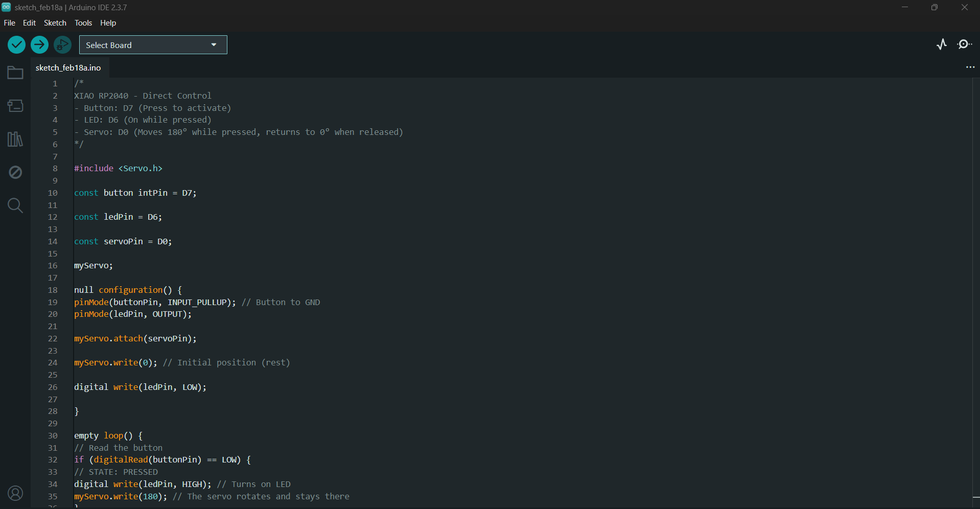Image resolution: width=980 pixels, height=509 pixels.
Task: Open the Sketch menu
Action: (x=55, y=23)
